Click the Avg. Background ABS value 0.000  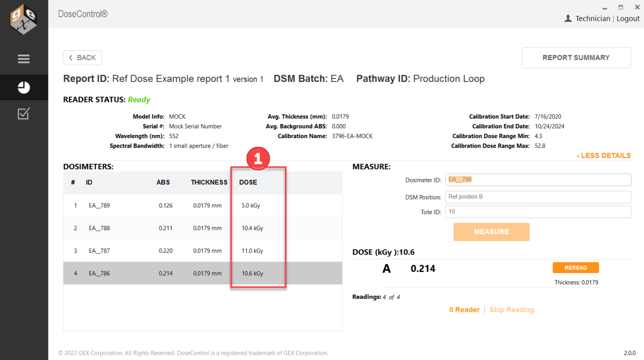point(339,126)
